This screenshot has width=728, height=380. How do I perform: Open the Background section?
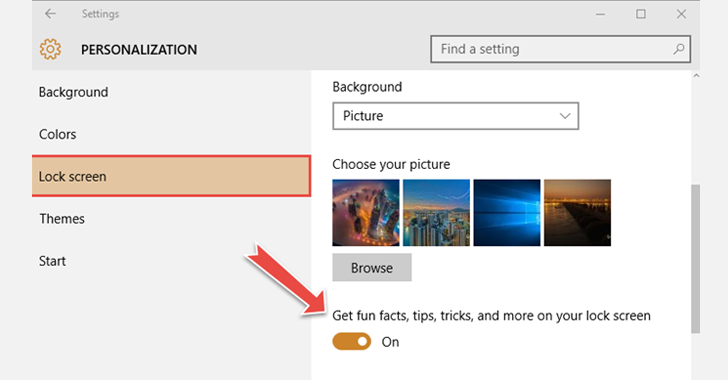(73, 92)
